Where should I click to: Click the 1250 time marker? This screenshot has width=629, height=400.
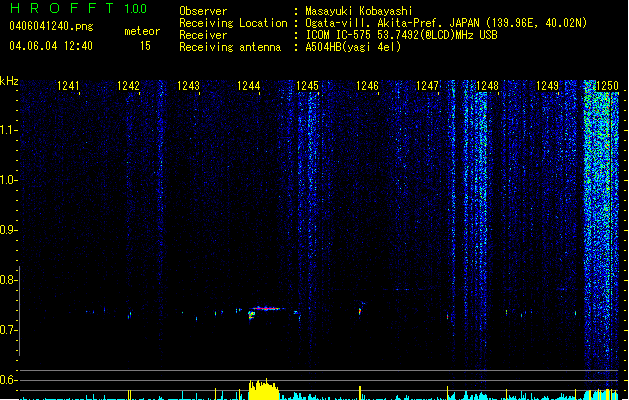[x=607, y=86]
